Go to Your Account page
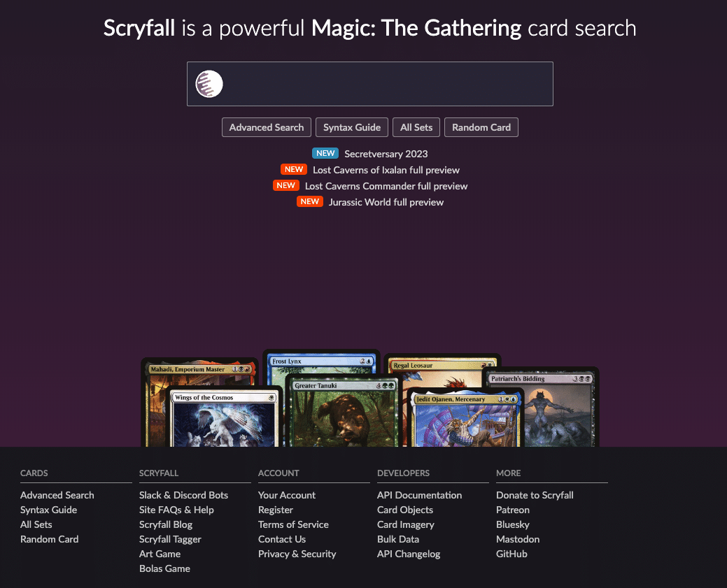The width and height of the screenshot is (727, 588). pos(287,495)
